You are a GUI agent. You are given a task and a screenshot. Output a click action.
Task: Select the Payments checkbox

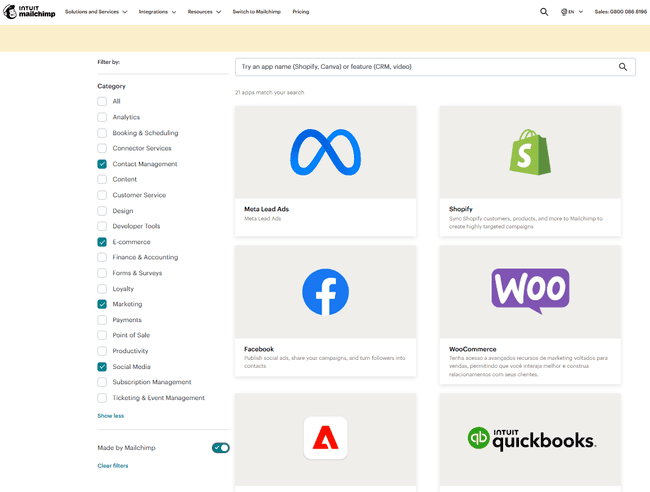[102, 320]
